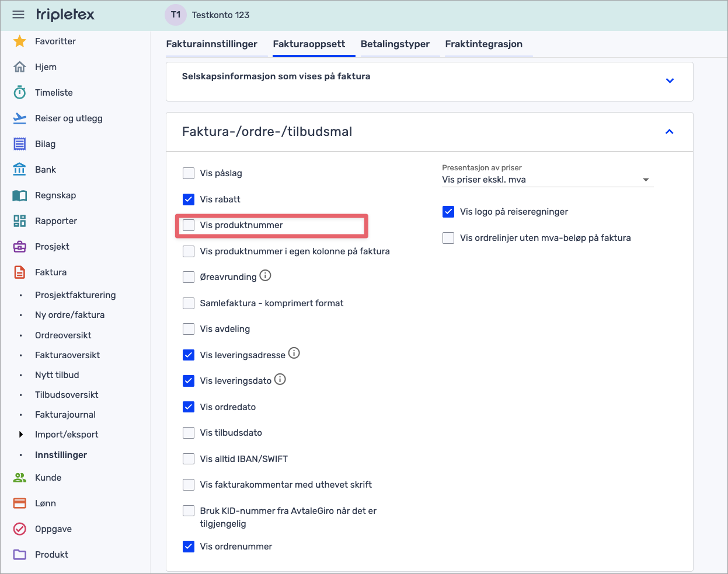Screen dimensions: 728x574
Task: Select the Prosjekt briefcase icon
Action: [19, 246]
